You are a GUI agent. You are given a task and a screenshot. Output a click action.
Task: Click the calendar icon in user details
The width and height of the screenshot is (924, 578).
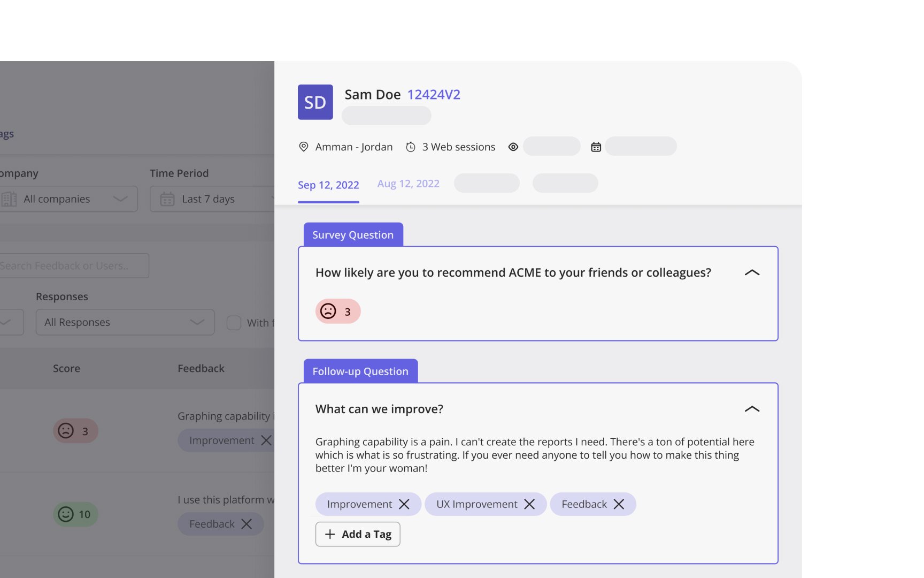(596, 147)
